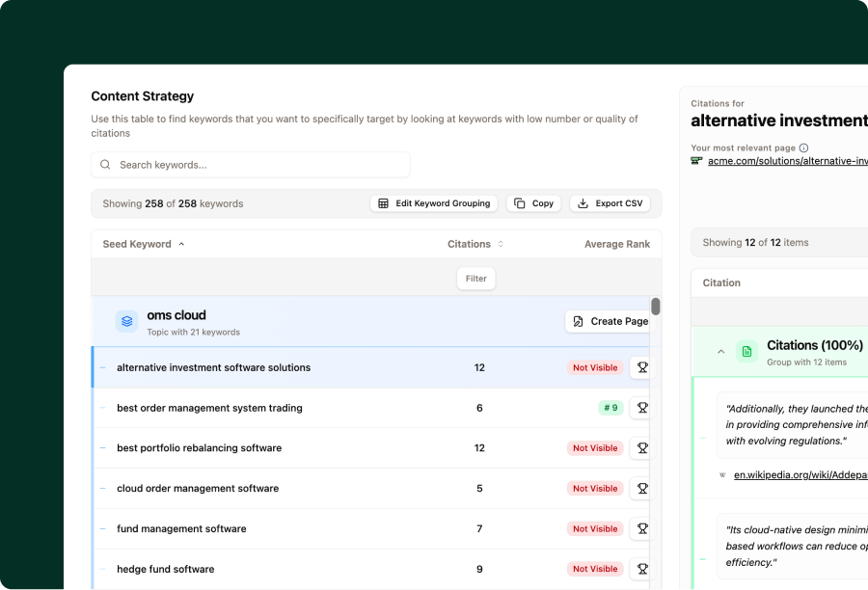
Task: Click the Citations group document icon
Action: pyautogui.click(x=746, y=352)
